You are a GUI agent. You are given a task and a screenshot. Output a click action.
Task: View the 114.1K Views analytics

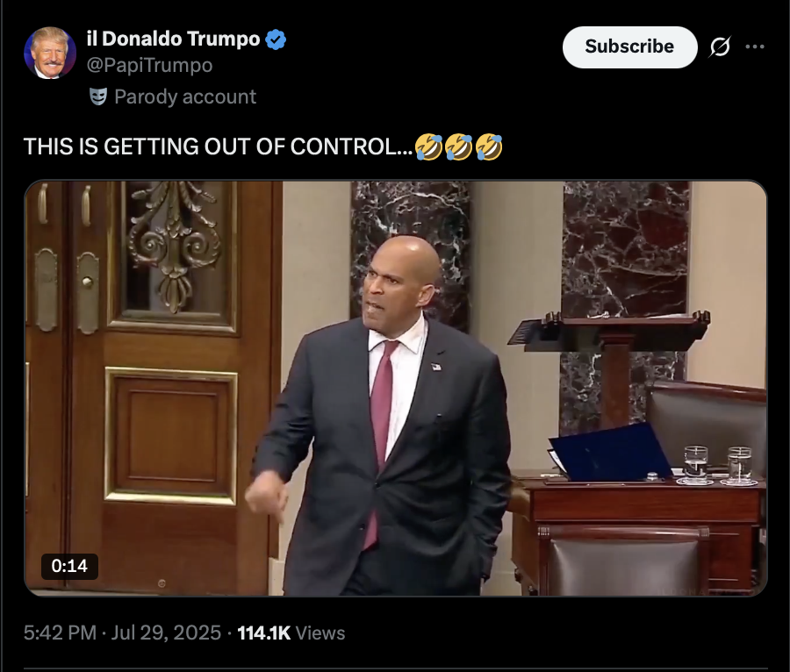click(x=291, y=633)
